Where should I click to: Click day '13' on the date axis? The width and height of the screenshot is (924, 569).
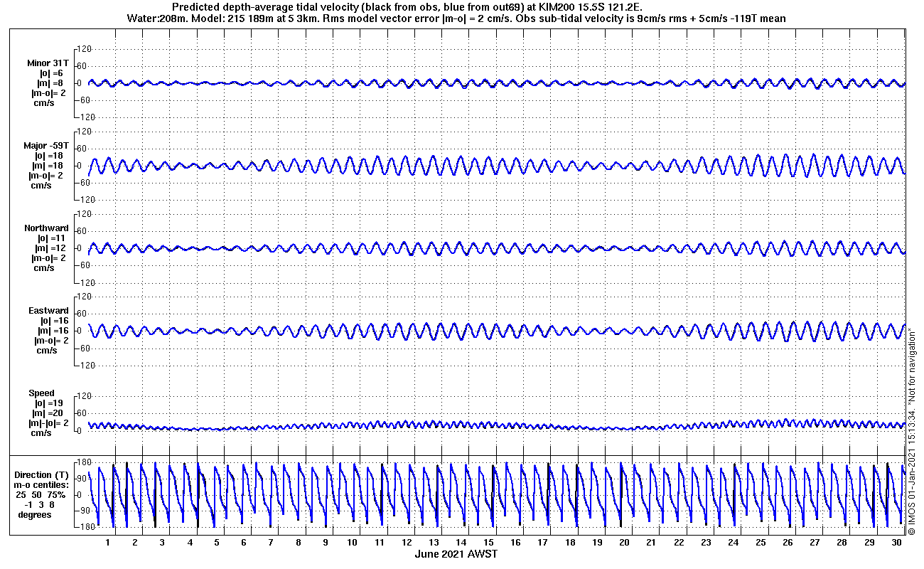point(434,543)
